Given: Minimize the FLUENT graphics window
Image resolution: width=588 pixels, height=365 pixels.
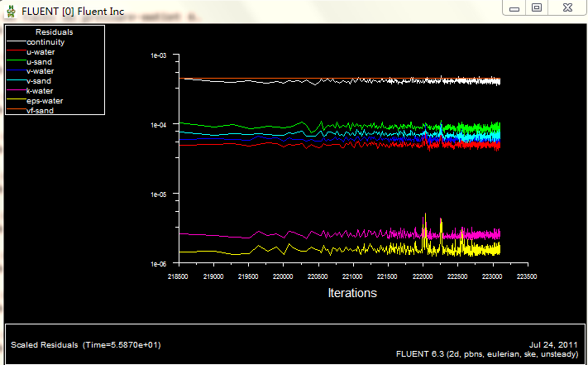Looking at the screenshot, I should pyautogui.click(x=514, y=7).
